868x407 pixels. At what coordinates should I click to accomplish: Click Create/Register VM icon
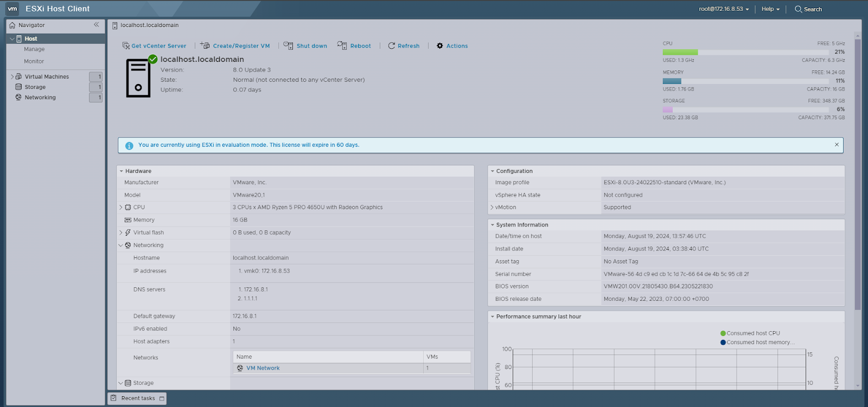(x=205, y=46)
